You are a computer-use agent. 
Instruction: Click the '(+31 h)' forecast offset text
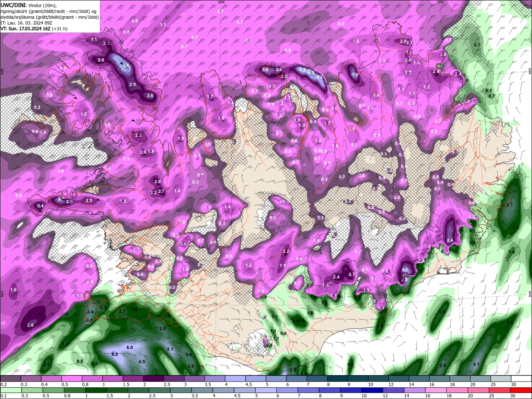point(60,29)
